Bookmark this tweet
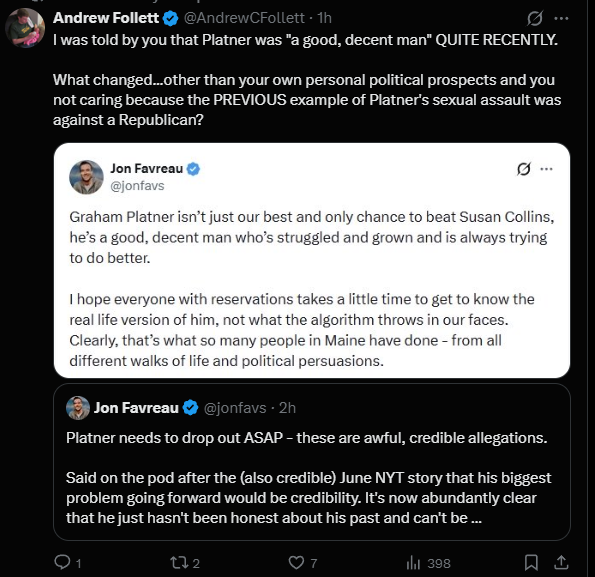595x577 pixels. (531, 562)
